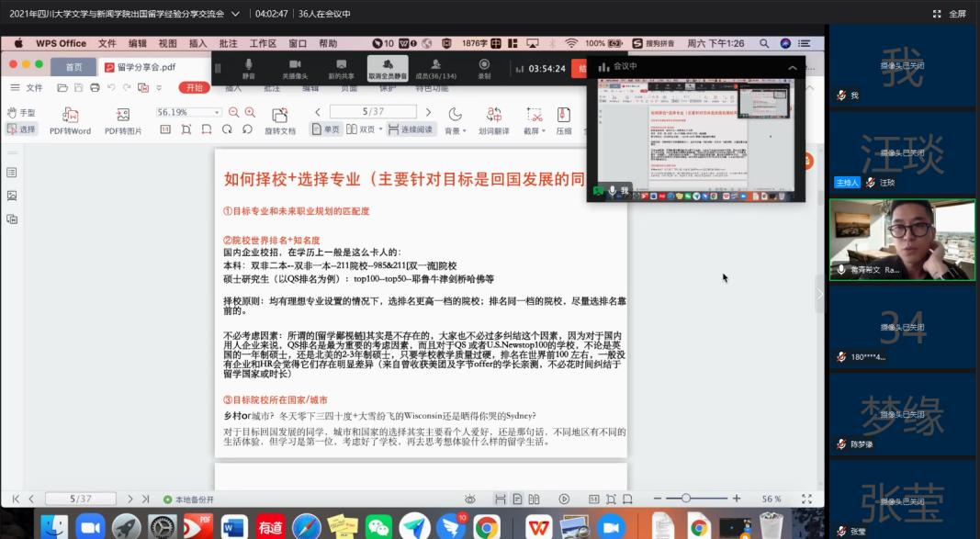
Task: Open the 视图 menu in menu bar
Action: click(x=167, y=43)
